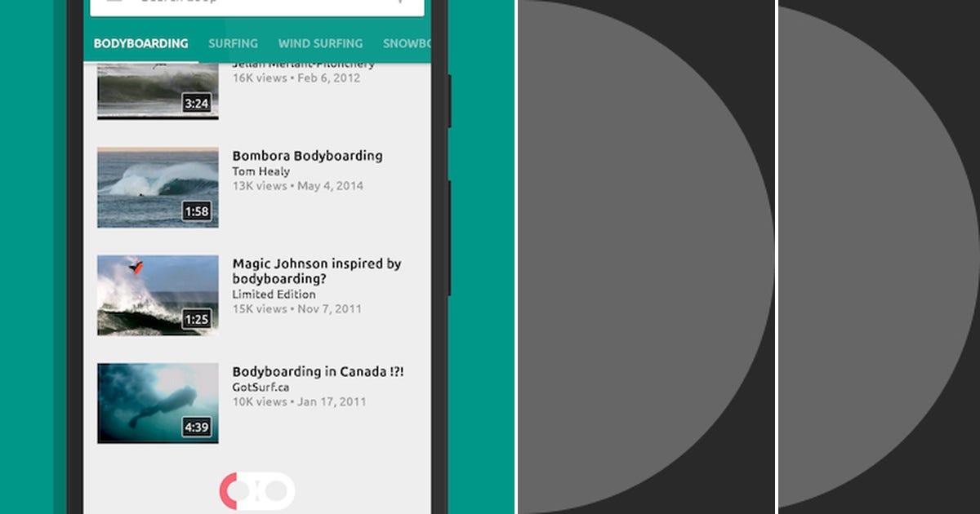Click '13K views • May 4, 2014' text
Screen dimensions: 980x514
click(x=298, y=186)
